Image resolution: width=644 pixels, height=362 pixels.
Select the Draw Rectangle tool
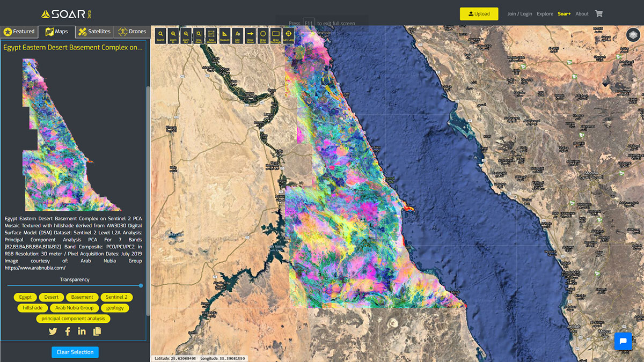click(276, 35)
